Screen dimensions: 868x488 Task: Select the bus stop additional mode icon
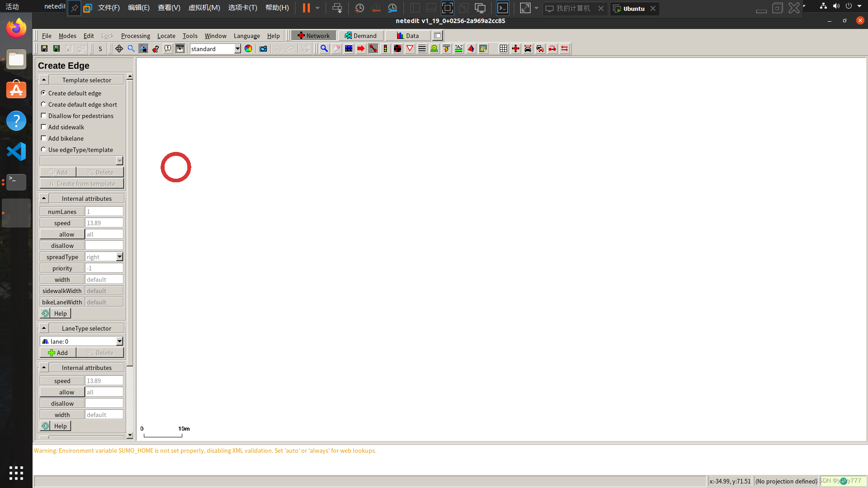pos(434,48)
